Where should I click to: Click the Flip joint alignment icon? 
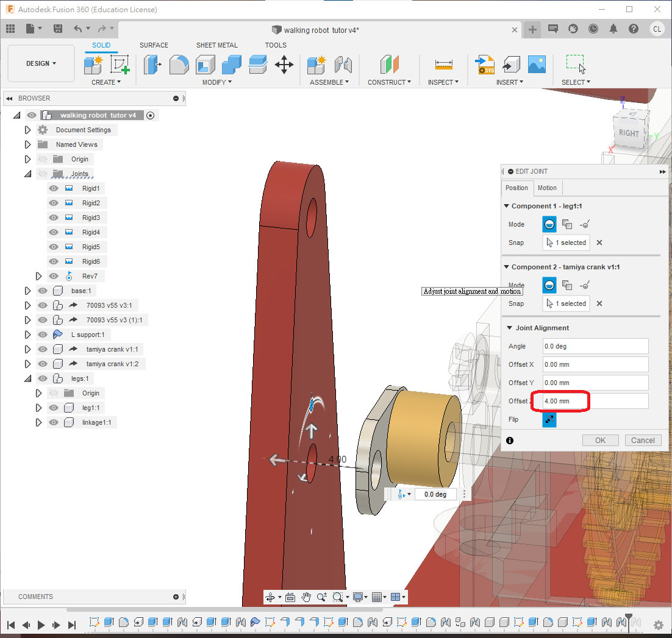549,420
